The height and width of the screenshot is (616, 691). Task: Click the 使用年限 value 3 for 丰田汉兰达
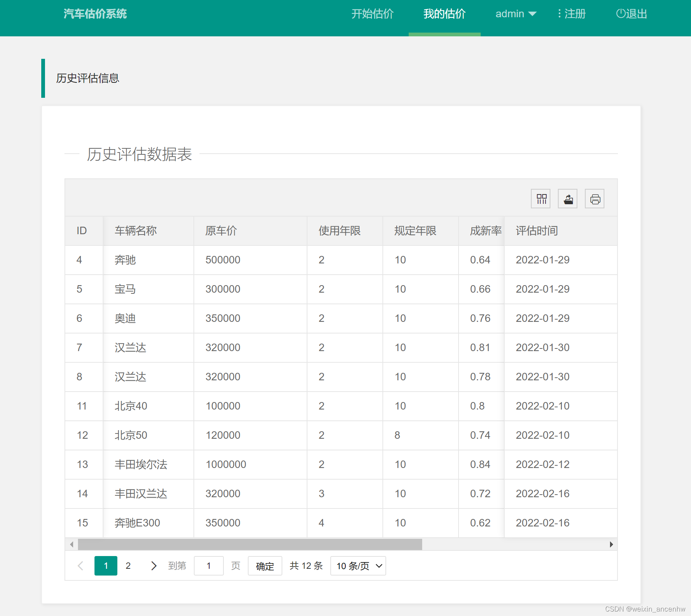345,494
